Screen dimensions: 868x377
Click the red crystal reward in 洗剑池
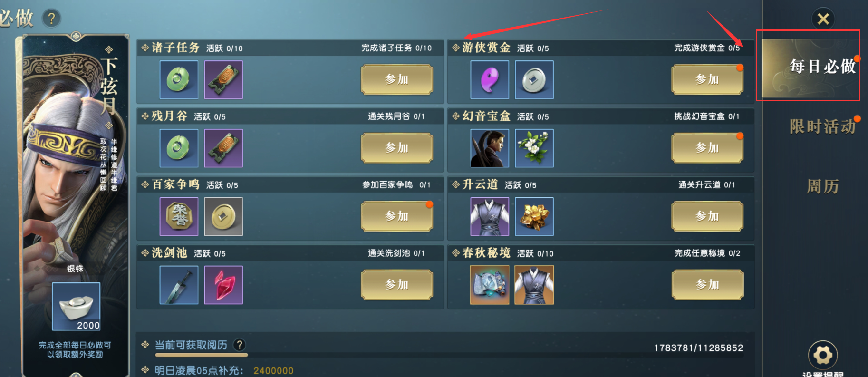(223, 285)
